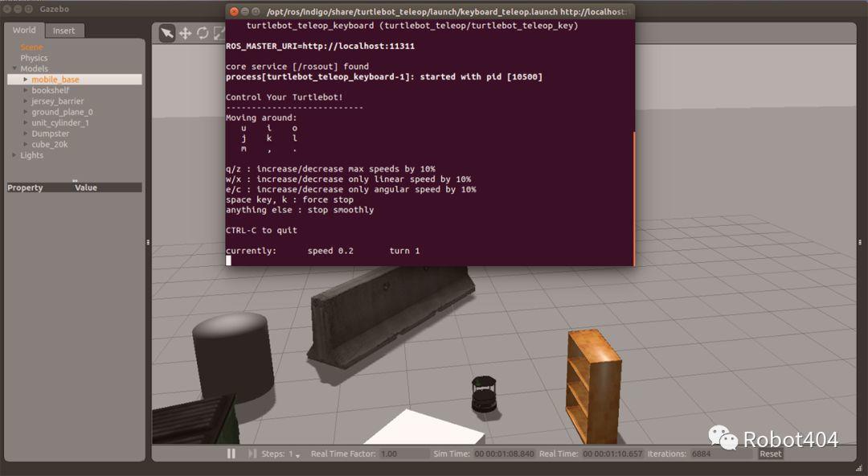Minimize the keyboard_teleop terminal window
Image resolution: width=868 pixels, height=476 pixels.
pos(244,11)
